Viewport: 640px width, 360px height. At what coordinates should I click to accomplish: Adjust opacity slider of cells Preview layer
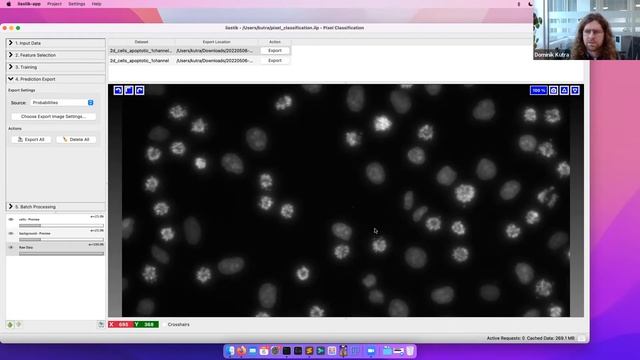(x=61, y=225)
